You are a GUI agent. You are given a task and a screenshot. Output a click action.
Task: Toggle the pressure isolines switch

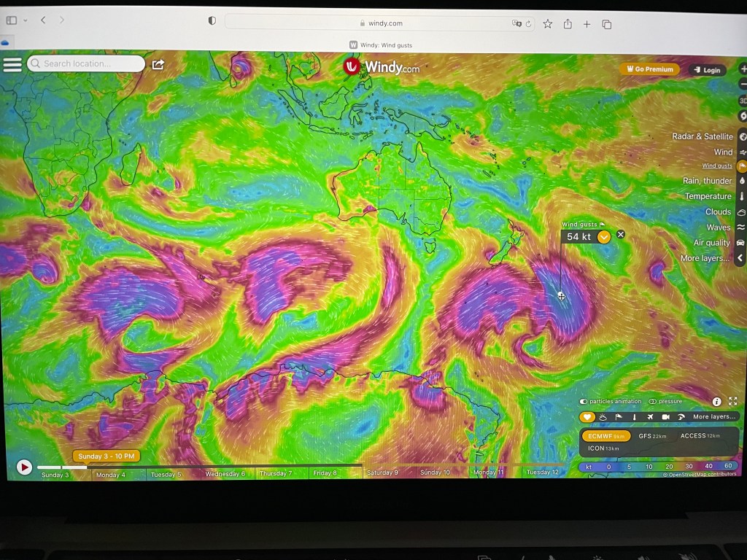pos(653,402)
